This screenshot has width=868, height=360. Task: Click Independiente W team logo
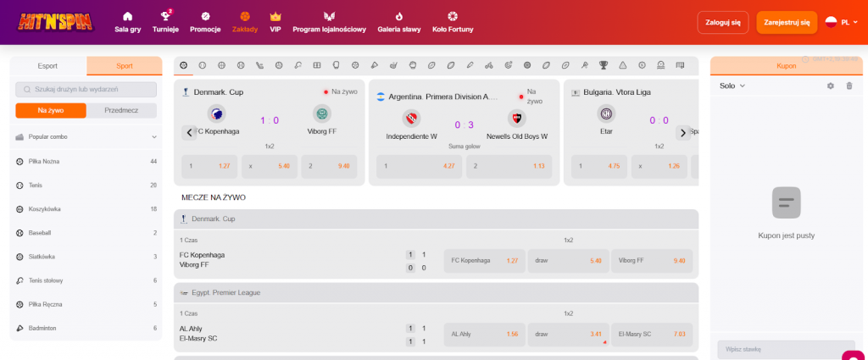coord(411,118)
